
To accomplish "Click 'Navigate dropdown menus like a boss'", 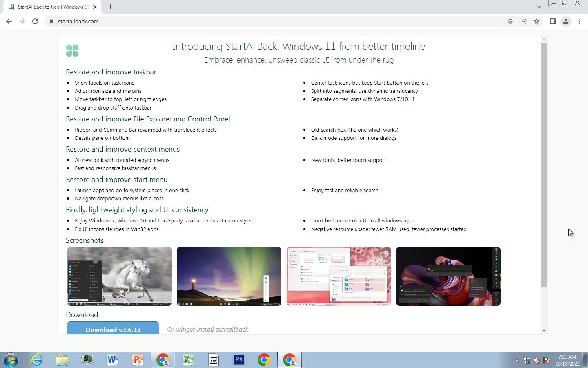I will coord(119,198).
